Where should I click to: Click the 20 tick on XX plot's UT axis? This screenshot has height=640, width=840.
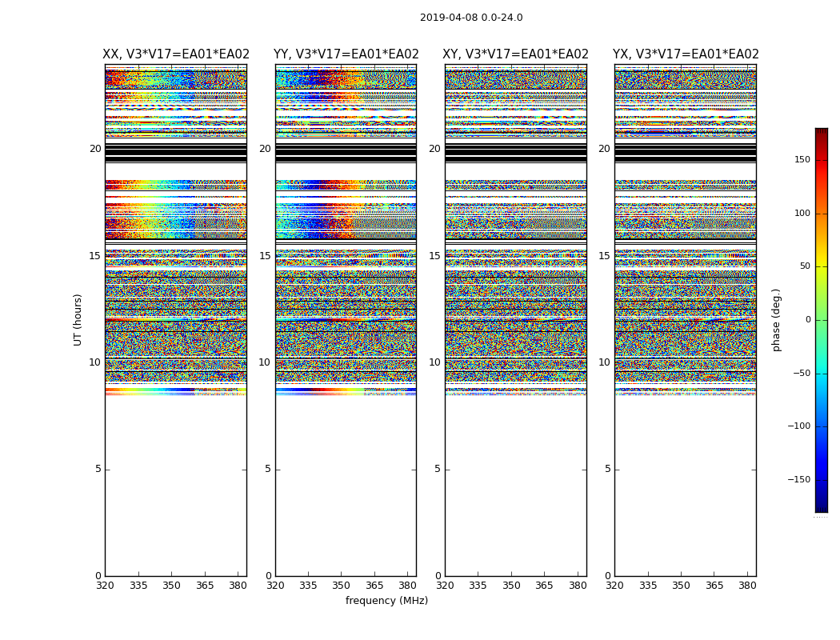tap(95, 149)
